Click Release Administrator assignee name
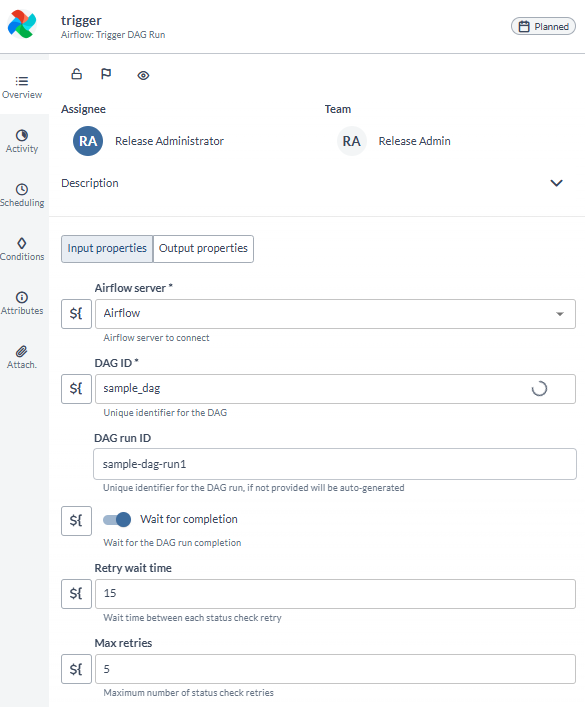Image resolution: width=585 pixels, height=707 pixels. tap(170, 141)
